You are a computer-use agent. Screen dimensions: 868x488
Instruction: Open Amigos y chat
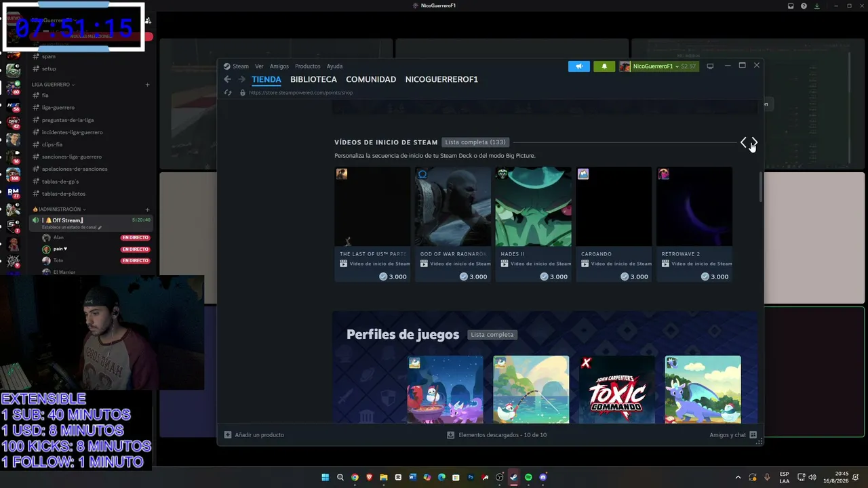point(728,435)
